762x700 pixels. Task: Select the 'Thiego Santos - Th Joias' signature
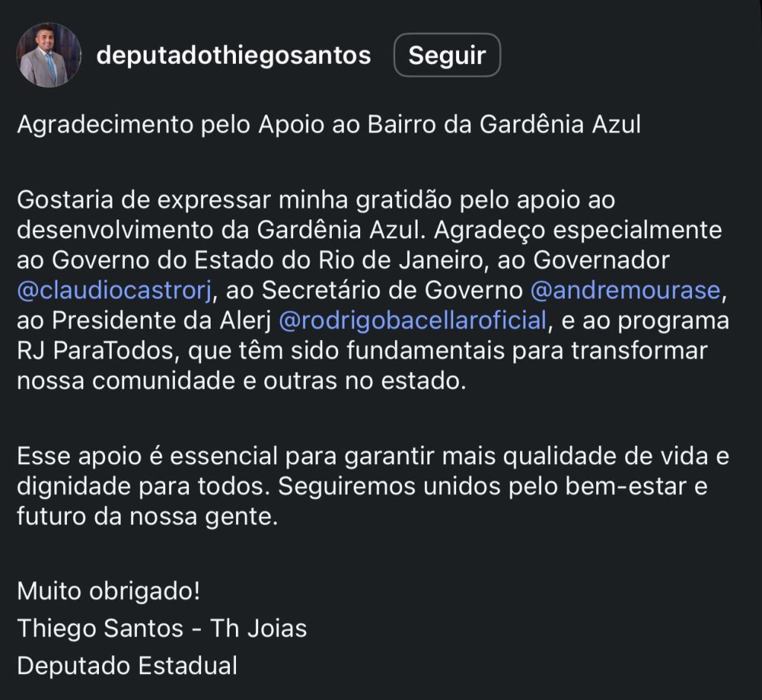(161, 629)
